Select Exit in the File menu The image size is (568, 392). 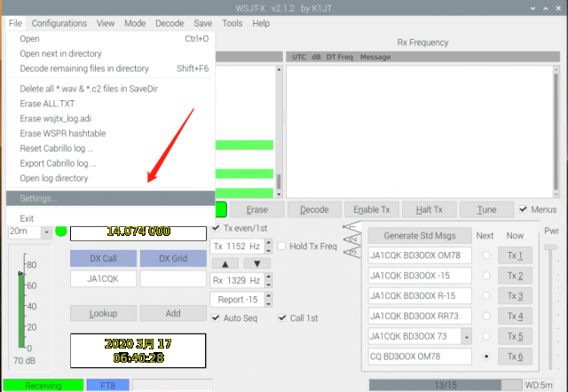click(110, 219)
